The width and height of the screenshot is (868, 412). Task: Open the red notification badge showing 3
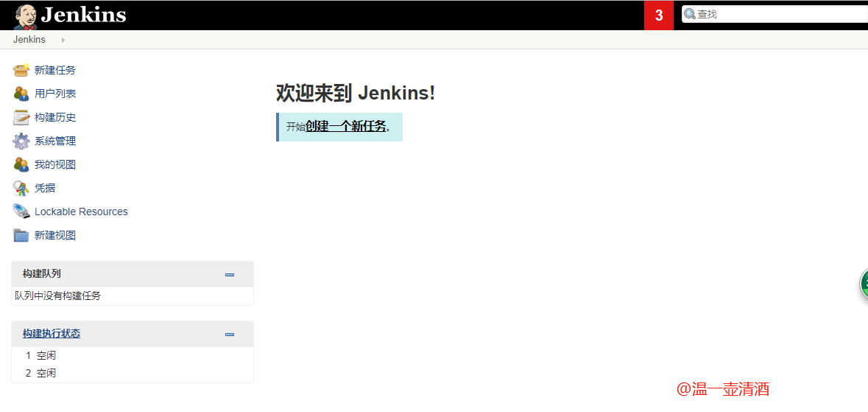click(x=659, y=15)
